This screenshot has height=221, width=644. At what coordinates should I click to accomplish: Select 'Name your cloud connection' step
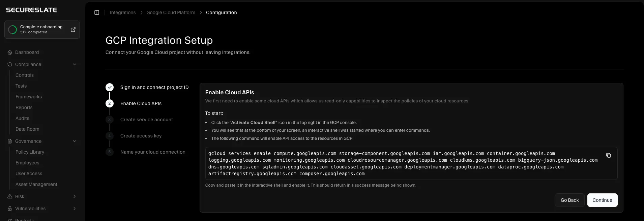[x=153, y=152]
